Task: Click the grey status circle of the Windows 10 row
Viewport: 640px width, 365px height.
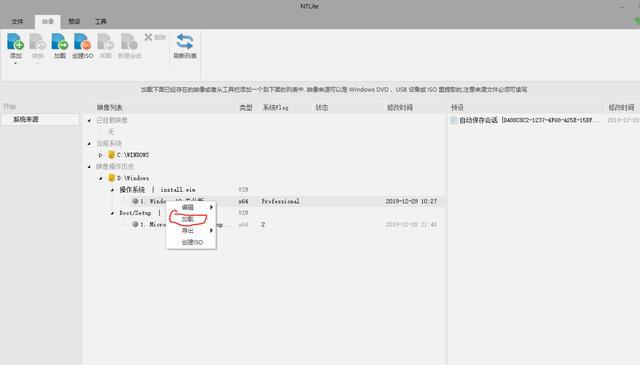Action: [x=135, y=201]
